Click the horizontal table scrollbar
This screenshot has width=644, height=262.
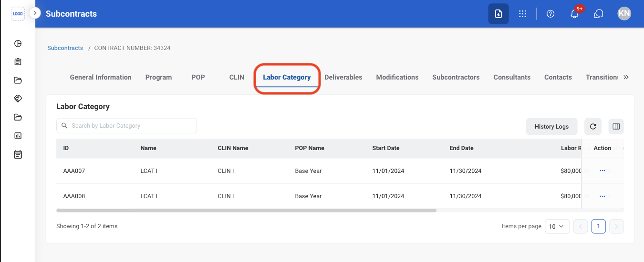point(246,210)
